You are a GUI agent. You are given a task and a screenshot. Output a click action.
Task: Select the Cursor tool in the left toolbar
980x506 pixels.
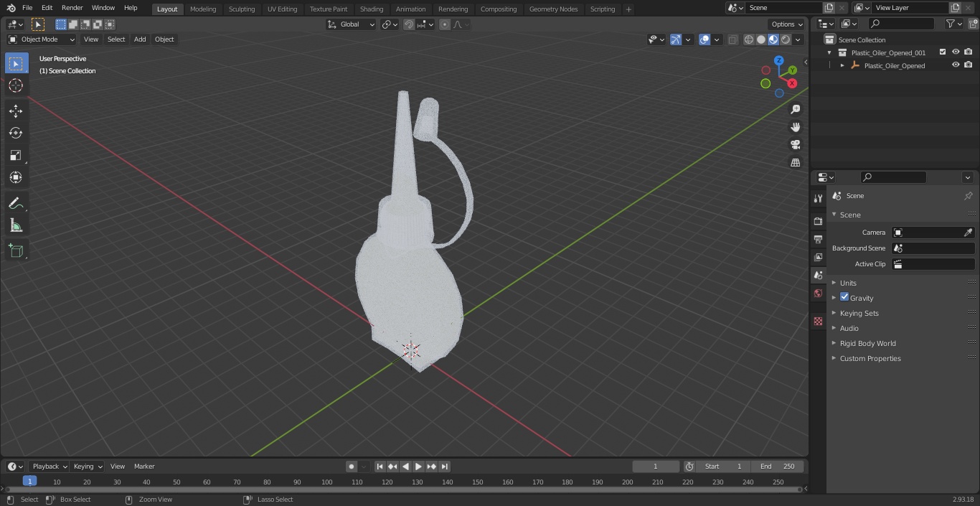16,85
